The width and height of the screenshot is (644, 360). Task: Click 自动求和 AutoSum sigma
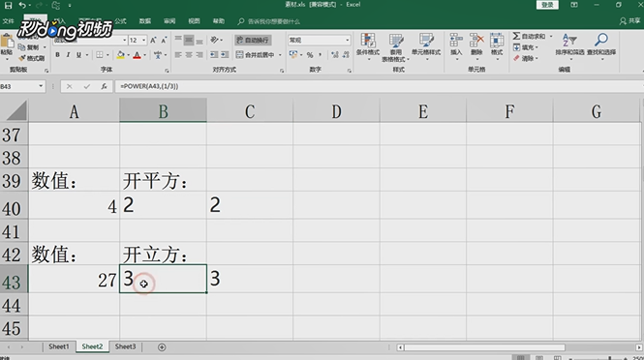tap(529, 37)
